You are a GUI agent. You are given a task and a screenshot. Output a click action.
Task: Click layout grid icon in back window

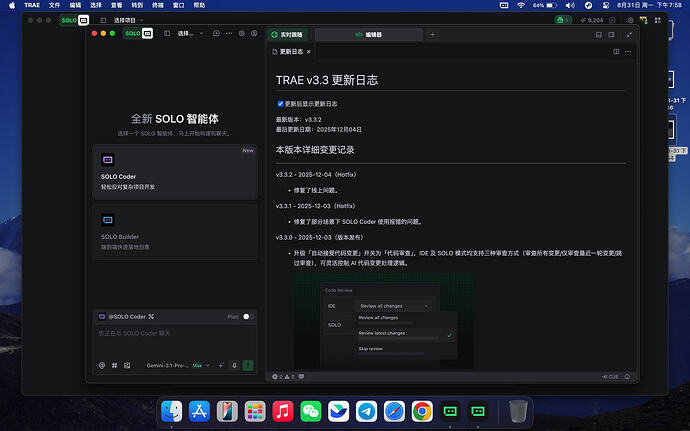[x=657, y=20]
